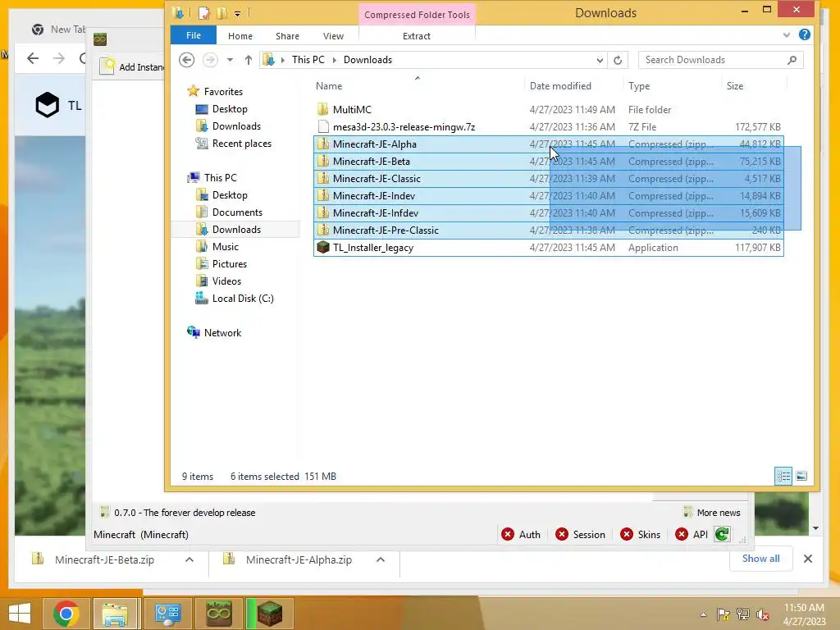Open MultiMC taskbar icon
Screen dimensions: 840x630
(218, 614)
